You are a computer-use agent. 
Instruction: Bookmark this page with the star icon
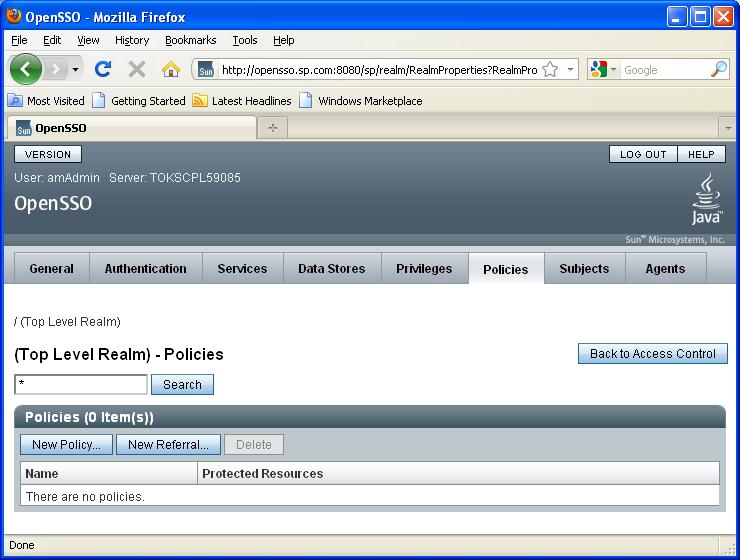550,70
